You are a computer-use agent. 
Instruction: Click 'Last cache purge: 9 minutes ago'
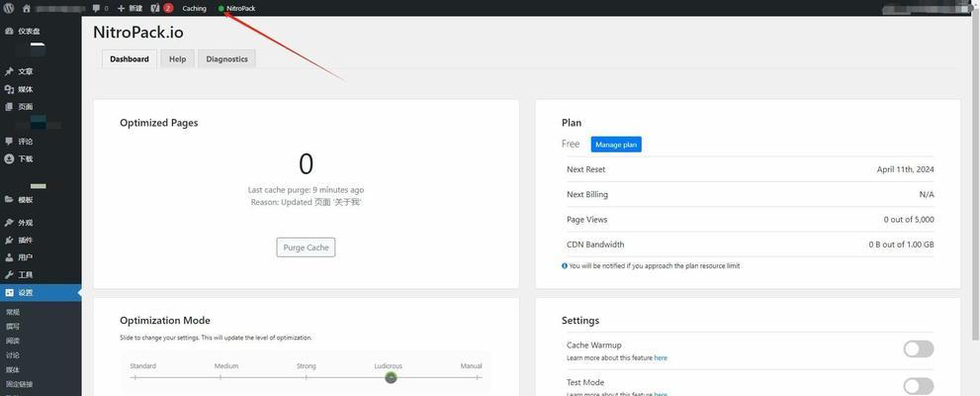[x=306, y=189]
